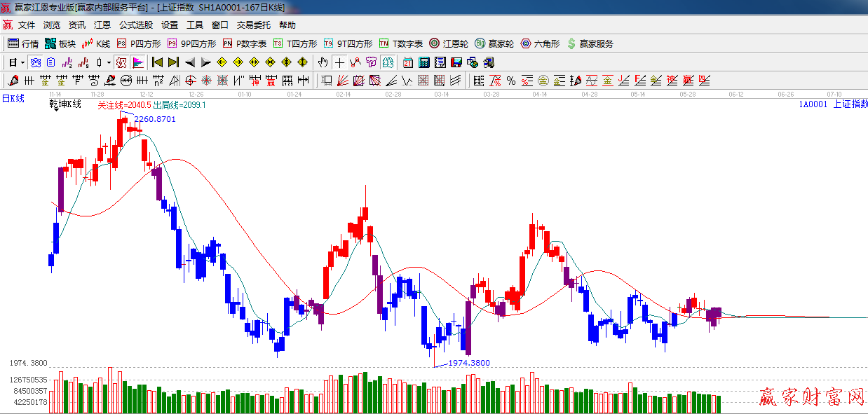Click the calculator icon in toolbar

pos(424,62)
